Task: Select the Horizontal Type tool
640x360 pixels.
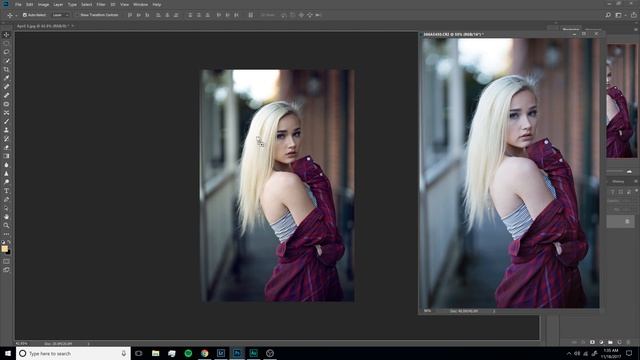Action: (6, 191)
